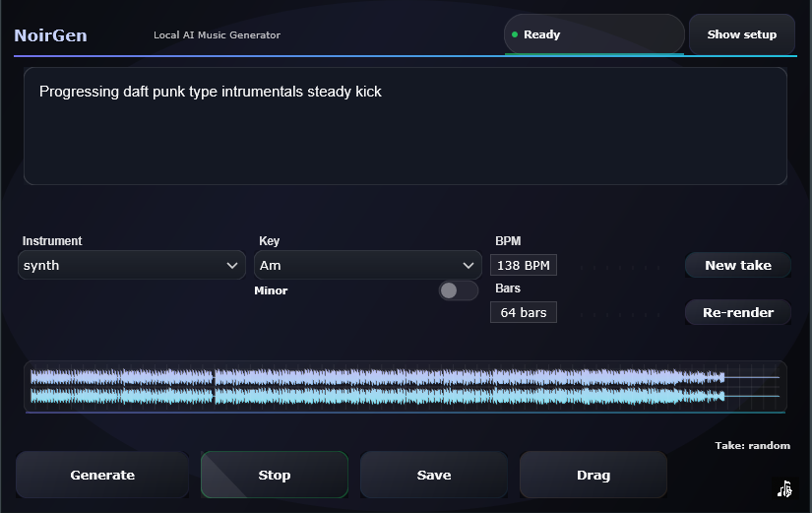Open the Instrument dropdown showing synth
The image size is (812, 513).
coord(132,265)
